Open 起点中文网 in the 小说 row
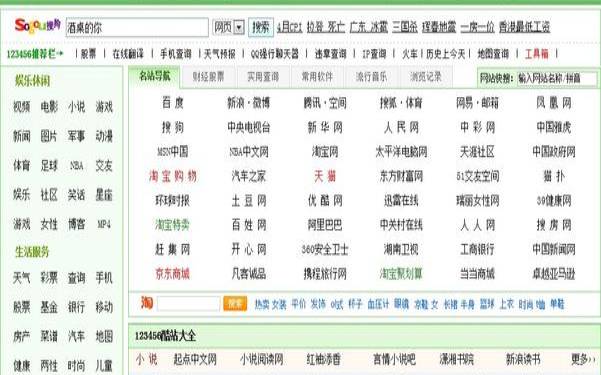Image resolution: width=601 pixels, height=375 pixels. coord(195,359)
